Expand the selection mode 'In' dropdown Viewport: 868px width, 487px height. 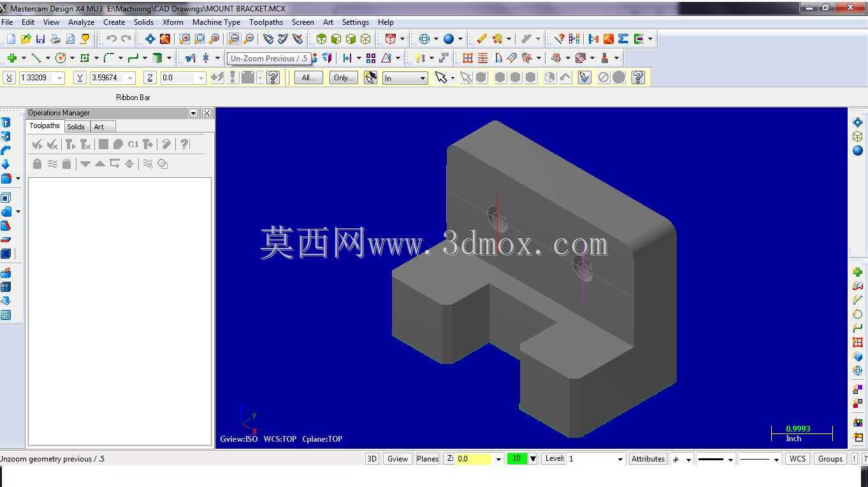point(423,78)
